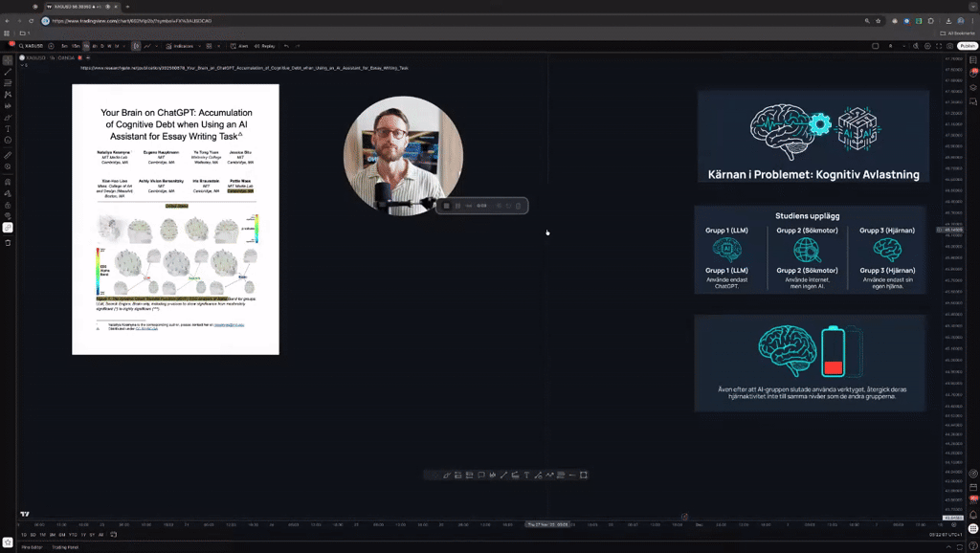Screen dimensions: 980x553
Task: Toggle the highlighted drawing tool in sidebar
Action: pyautogui.click(x=8, y=228)
